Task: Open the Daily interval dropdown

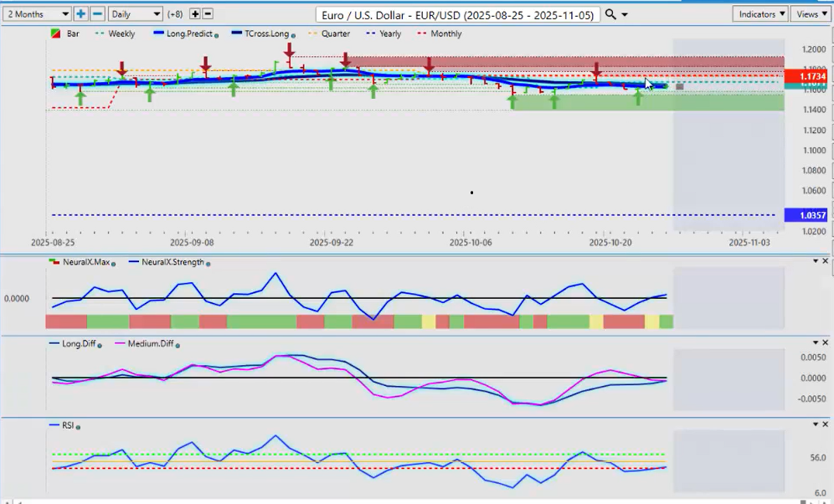Action: click(135, 14)
